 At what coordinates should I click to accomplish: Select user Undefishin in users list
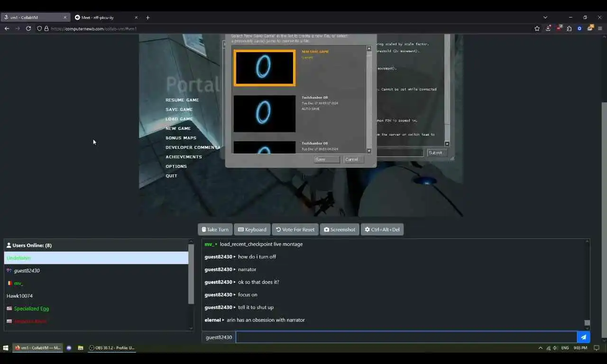coord(96,258)
